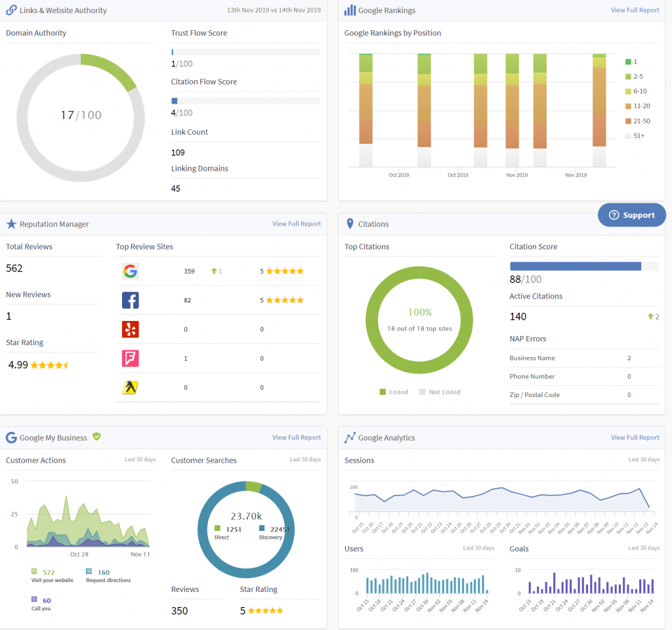Screen dimensions: 672x630
Task: Click the line graph icon beside Google Analytics
Action: click(348, 437)
